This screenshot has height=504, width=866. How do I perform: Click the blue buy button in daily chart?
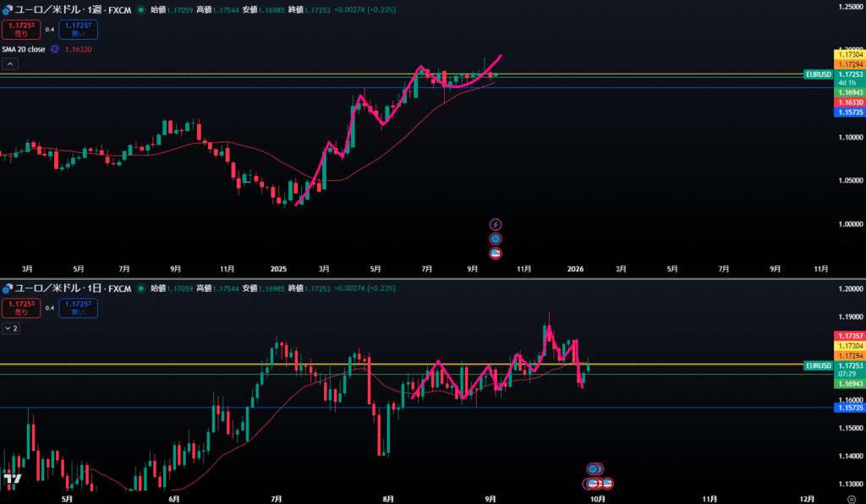[x=78, y=308]
